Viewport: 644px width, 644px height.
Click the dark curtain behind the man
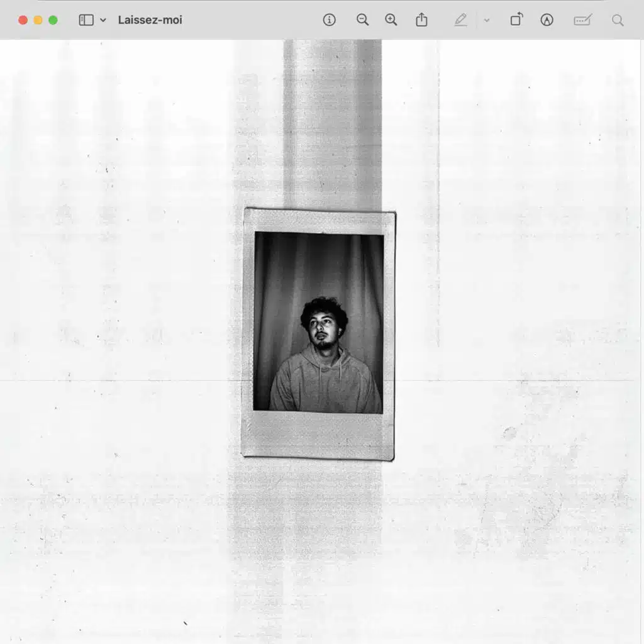point(283,283)
